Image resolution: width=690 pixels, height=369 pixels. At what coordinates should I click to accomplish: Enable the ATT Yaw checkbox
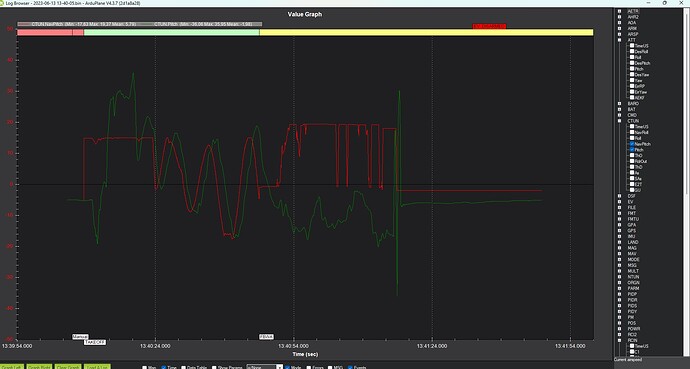click(x=632, y=80)
